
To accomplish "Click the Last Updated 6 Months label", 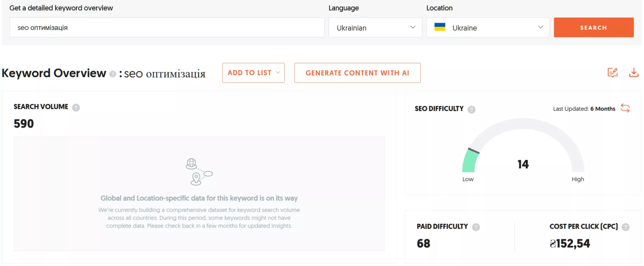I will coord(584,109).
